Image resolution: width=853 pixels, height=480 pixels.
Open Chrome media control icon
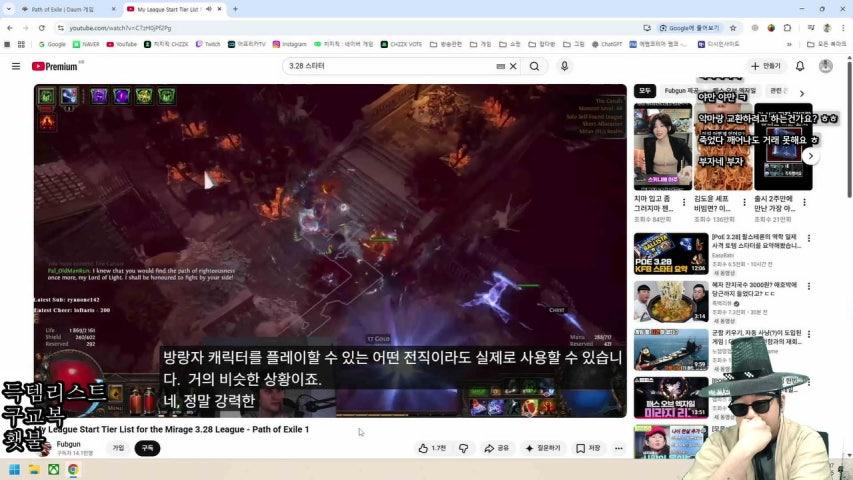coord(811,28)
